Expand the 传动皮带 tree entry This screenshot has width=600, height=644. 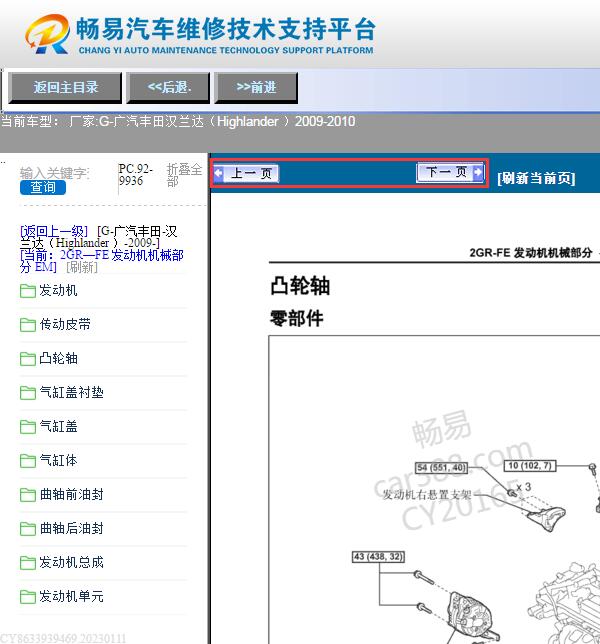(65, 324)
